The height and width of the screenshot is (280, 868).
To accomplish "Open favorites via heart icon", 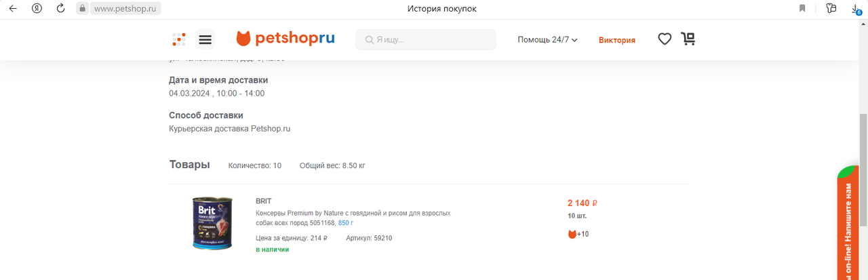I will click(665, 39).
